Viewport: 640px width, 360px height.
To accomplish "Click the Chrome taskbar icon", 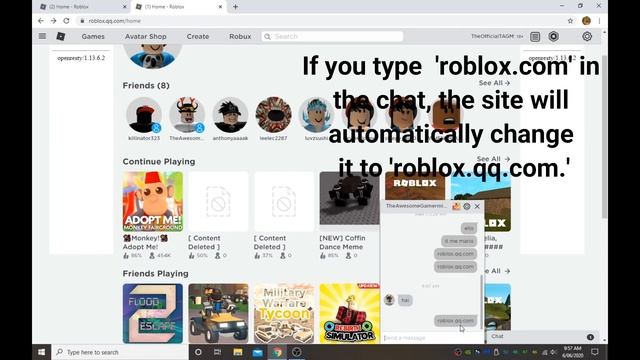I will [278, 352].
